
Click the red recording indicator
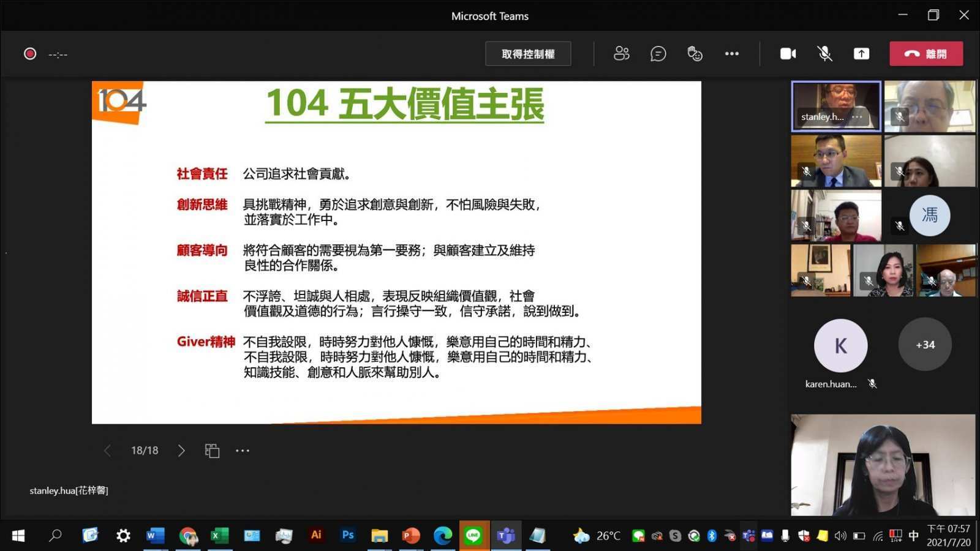coord(30,54)
